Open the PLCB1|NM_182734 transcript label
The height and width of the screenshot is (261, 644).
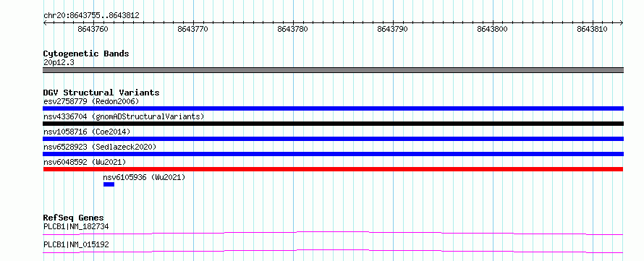pos(76,226)
